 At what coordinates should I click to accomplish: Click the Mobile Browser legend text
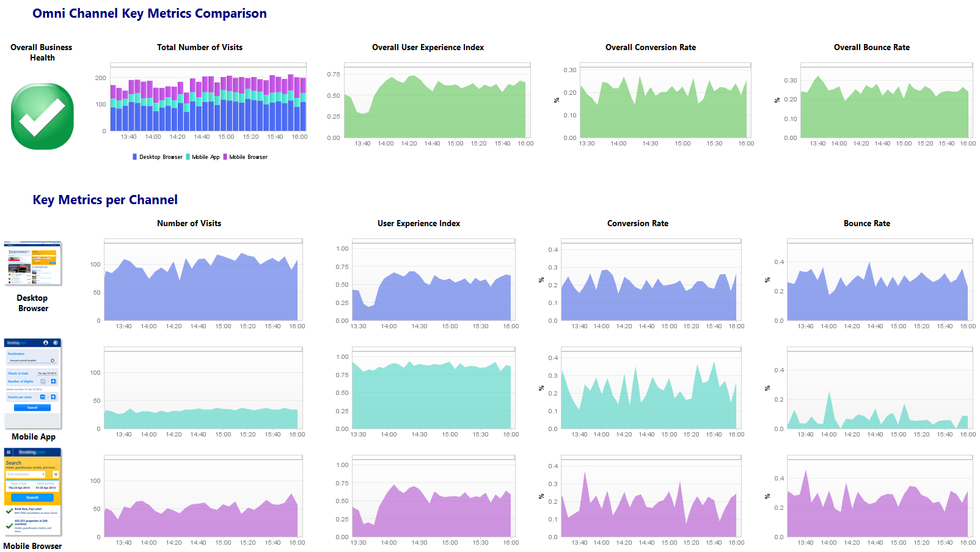(248, 157)
